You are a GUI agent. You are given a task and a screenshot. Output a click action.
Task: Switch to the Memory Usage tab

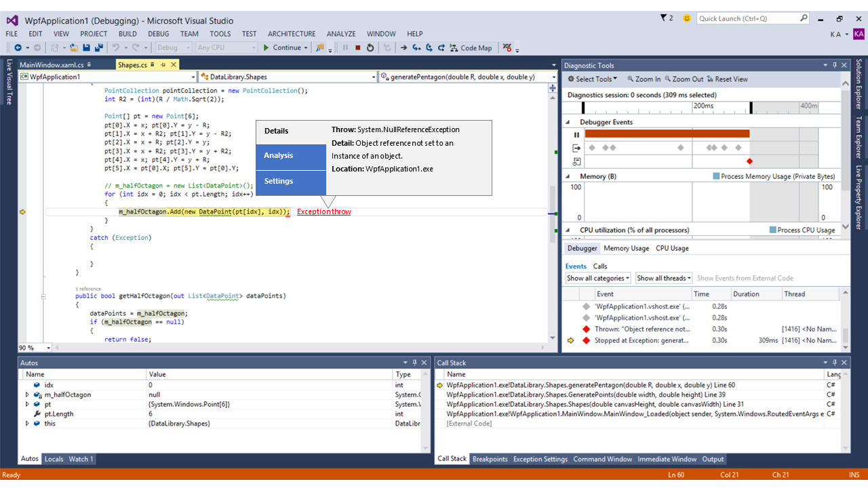[627, 248]
